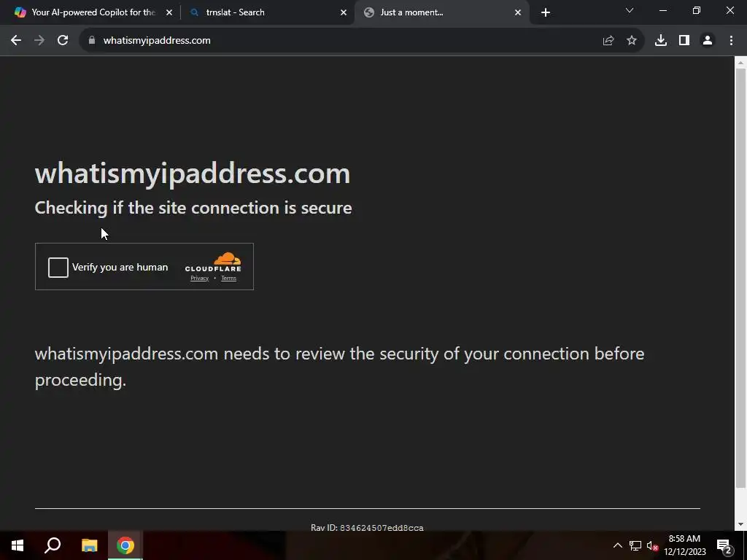747x560 pixels.
Task: Check the Verify you are human box
Action: point(58,267)
